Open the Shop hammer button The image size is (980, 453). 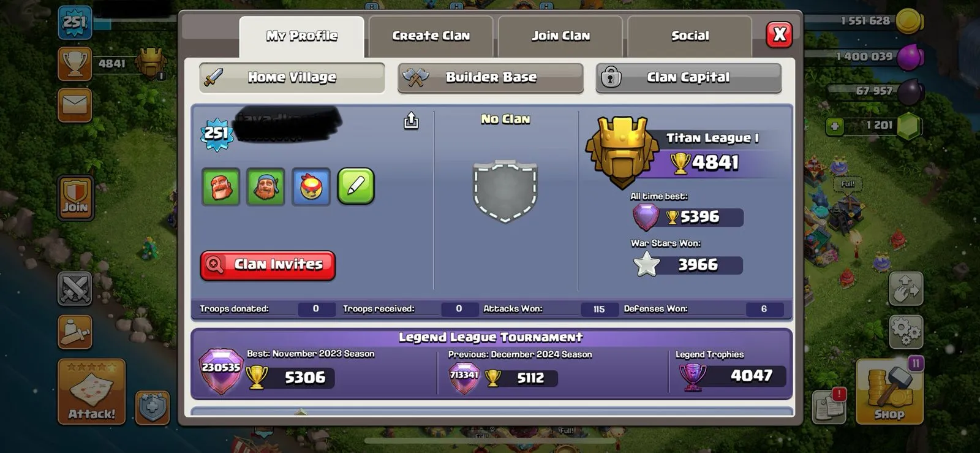(889, 391)
